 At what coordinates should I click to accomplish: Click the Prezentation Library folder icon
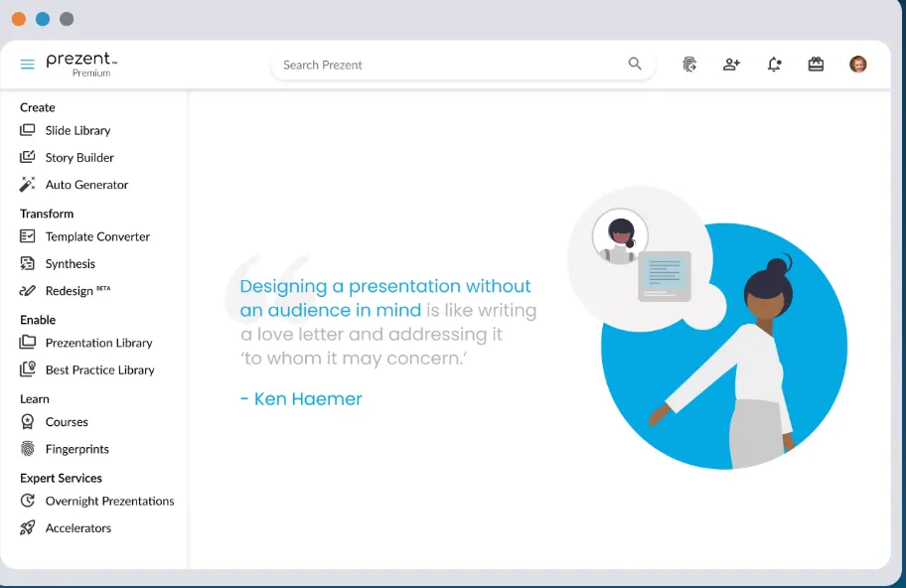[x=27, y=342]
